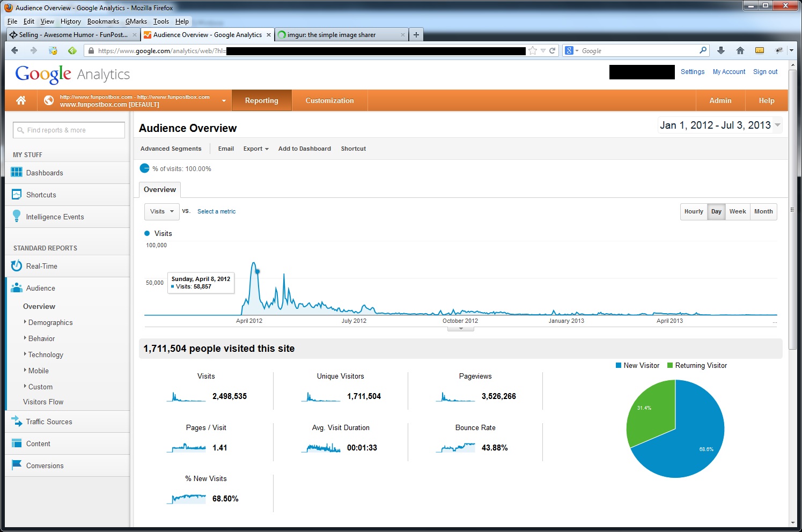
Task: Open the GMarks menu
Action: click(136, 21)
